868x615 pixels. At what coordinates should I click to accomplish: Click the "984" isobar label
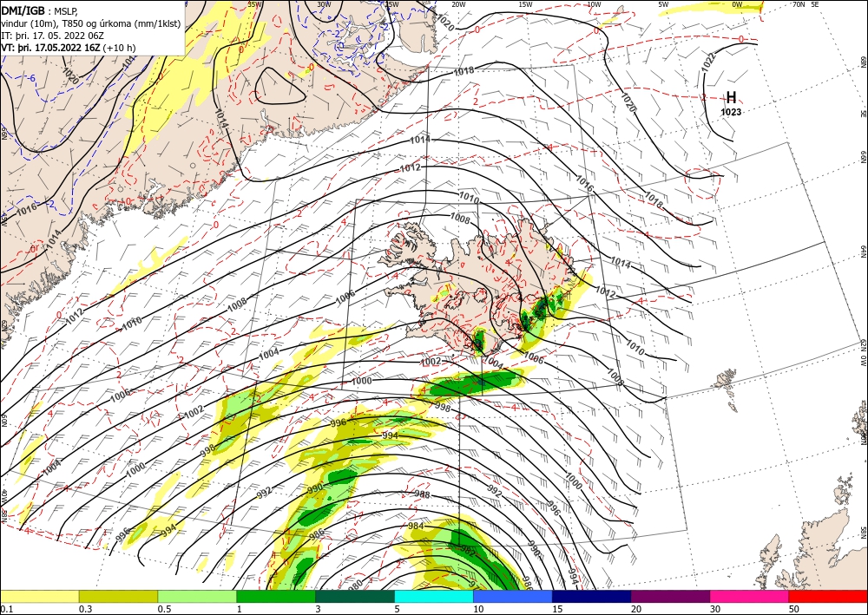[416, 526]
